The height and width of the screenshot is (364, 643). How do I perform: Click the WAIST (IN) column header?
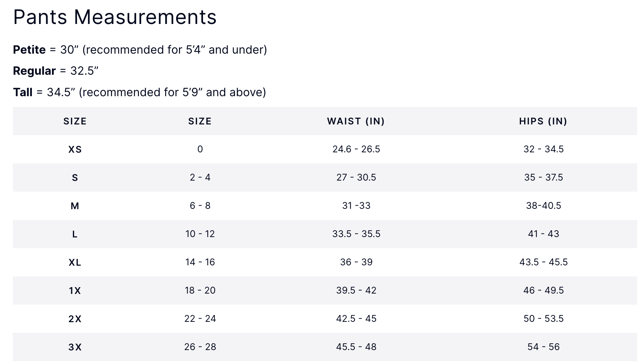coord(356,121)
